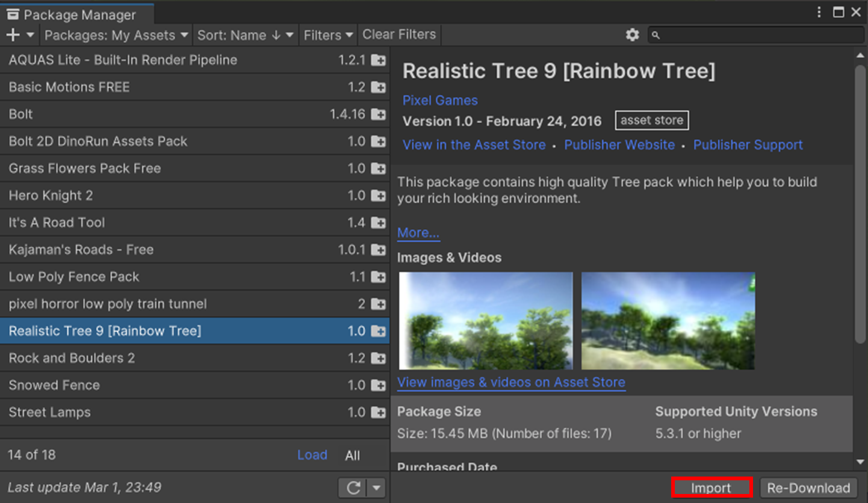868x503 pixels.
Task: Select Kajaman's Roads - Free
Action: point(194,250)
